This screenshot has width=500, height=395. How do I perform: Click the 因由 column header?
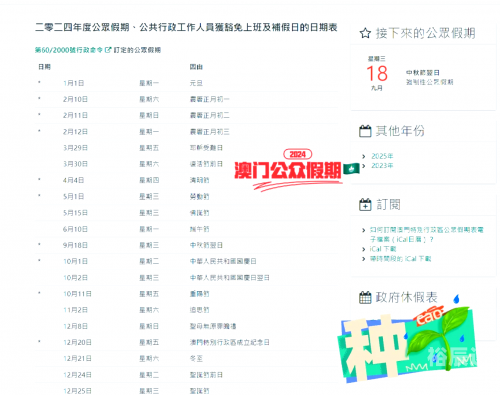coord(196,67)
